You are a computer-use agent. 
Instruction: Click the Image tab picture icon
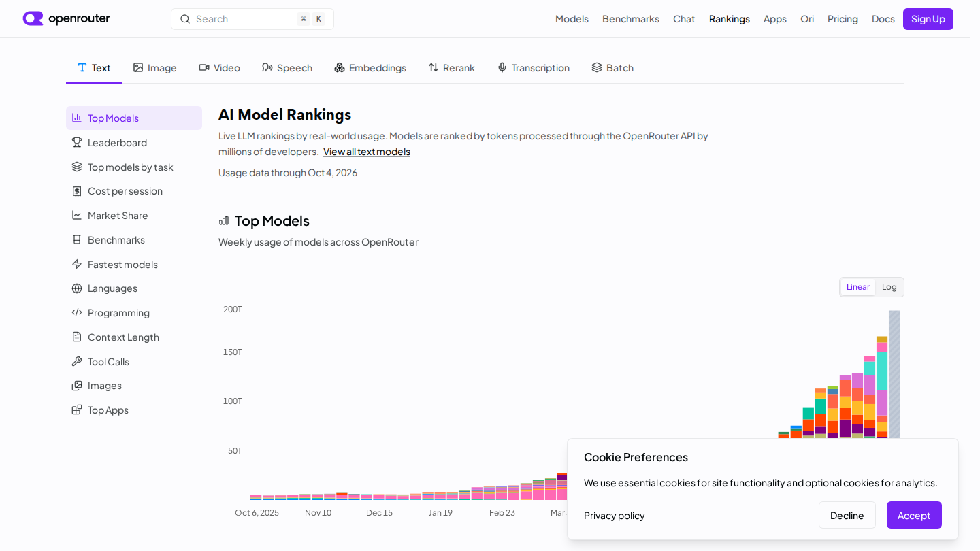point(138,67)
